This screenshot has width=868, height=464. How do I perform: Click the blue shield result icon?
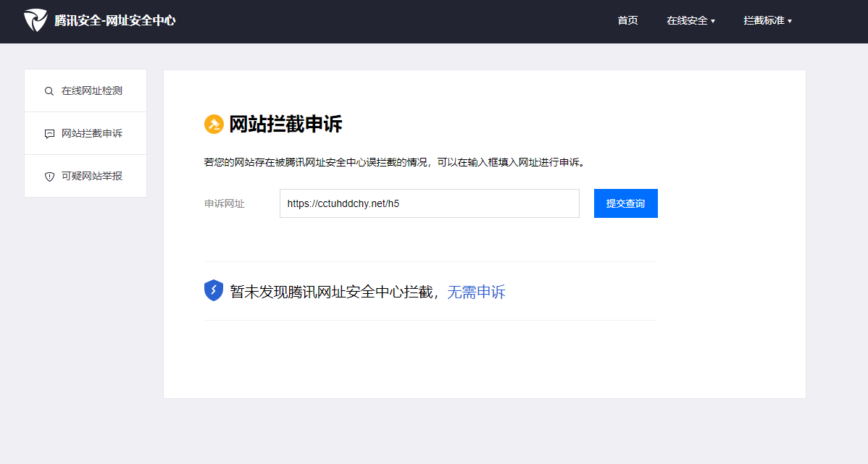tap(214, 290)
